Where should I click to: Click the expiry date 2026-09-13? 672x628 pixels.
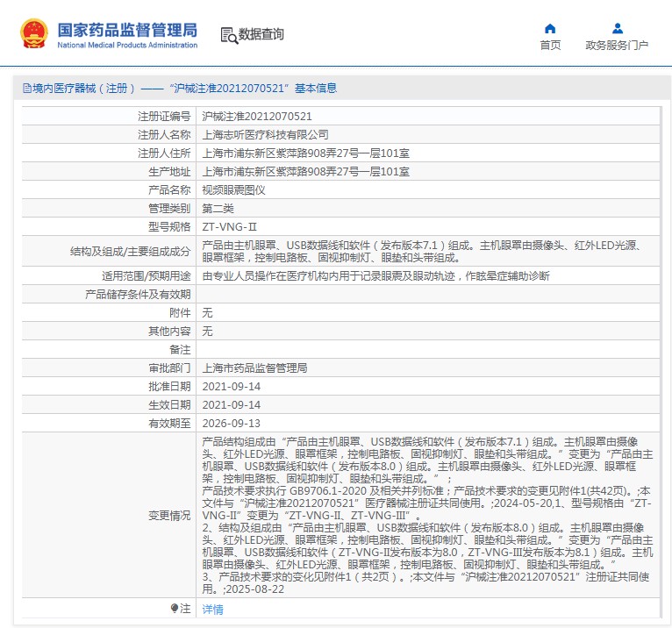coord(231,423)
